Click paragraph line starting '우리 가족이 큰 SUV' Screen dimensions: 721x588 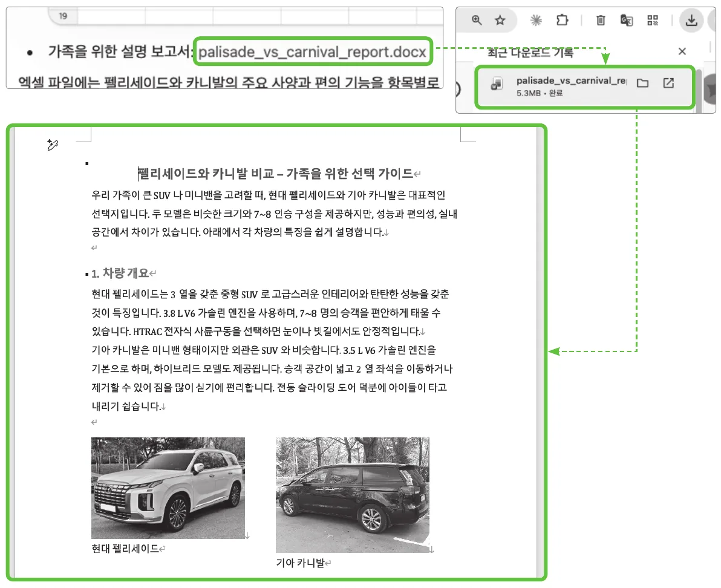pyautogui.click(x=268, y=195)
